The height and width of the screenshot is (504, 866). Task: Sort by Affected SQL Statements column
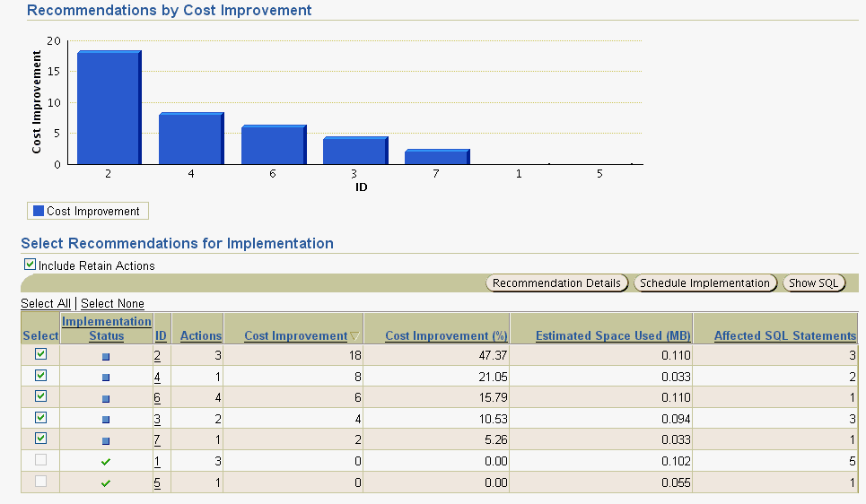784,336
